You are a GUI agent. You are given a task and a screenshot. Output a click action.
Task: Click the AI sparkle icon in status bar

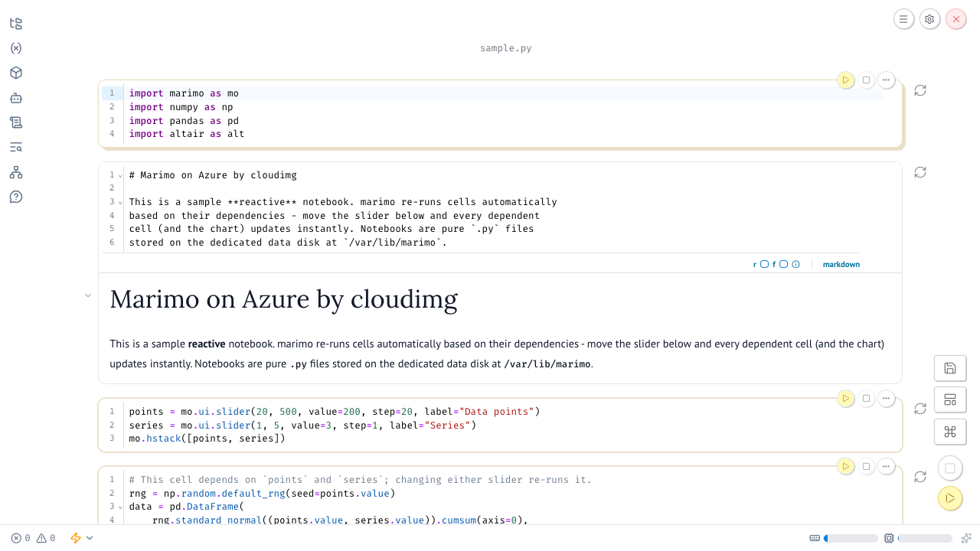[x=966, y=538]
